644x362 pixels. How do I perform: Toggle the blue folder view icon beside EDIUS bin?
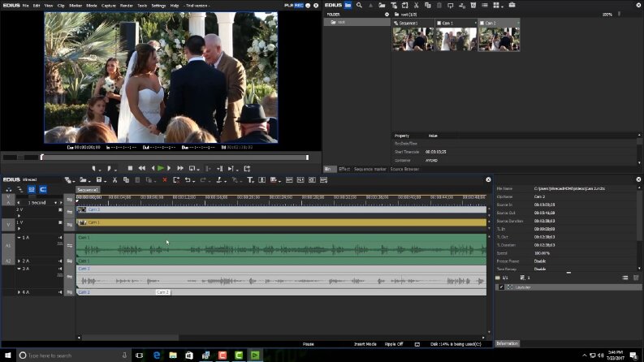pyautogui.click(x=348, y=5)
